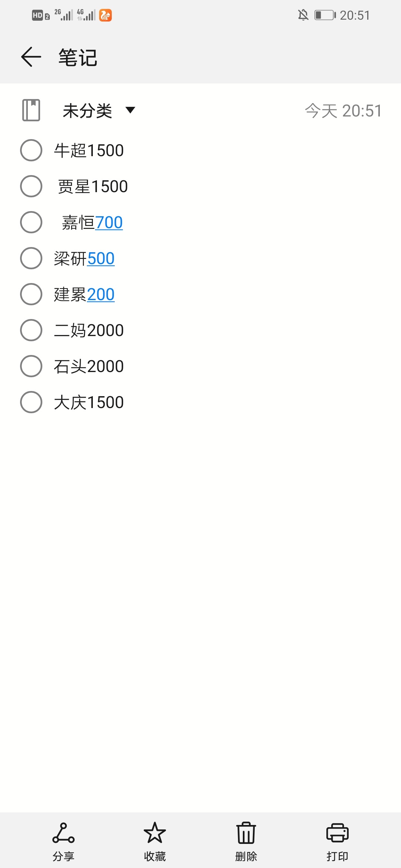Check the 梁研 item circle

31,258
